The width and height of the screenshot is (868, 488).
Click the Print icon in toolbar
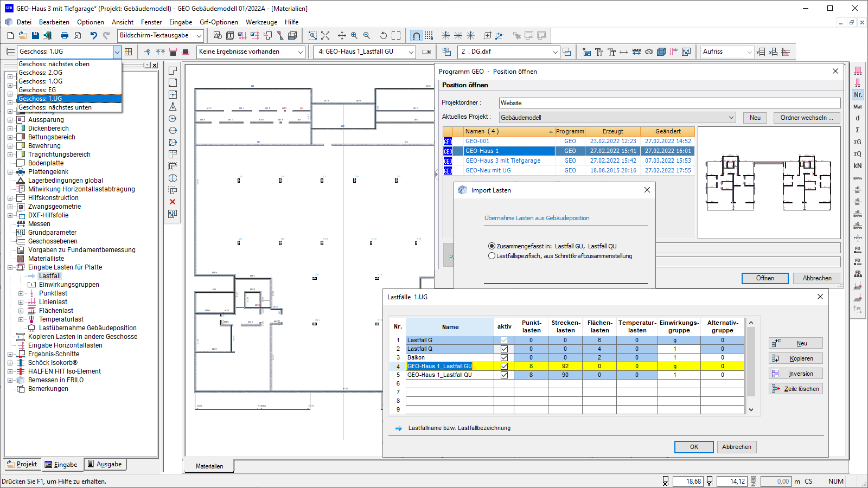pos(65,36)
